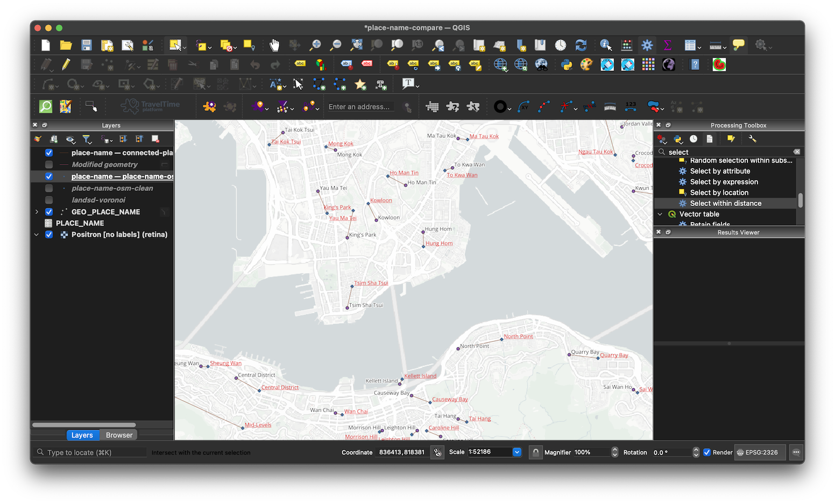Toggle editing with the yellow pencil icon
The image size is (835, 504).
coord(66,65)
